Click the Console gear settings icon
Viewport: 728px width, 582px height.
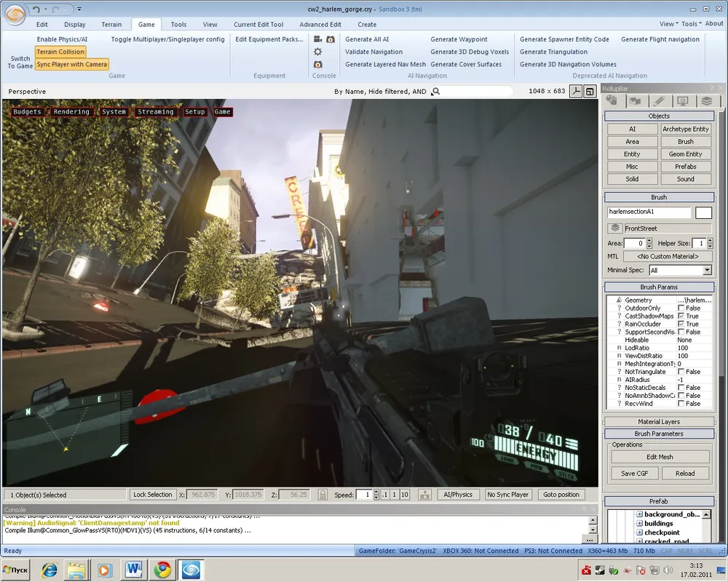pyautogui.click(x=318, y=52)
